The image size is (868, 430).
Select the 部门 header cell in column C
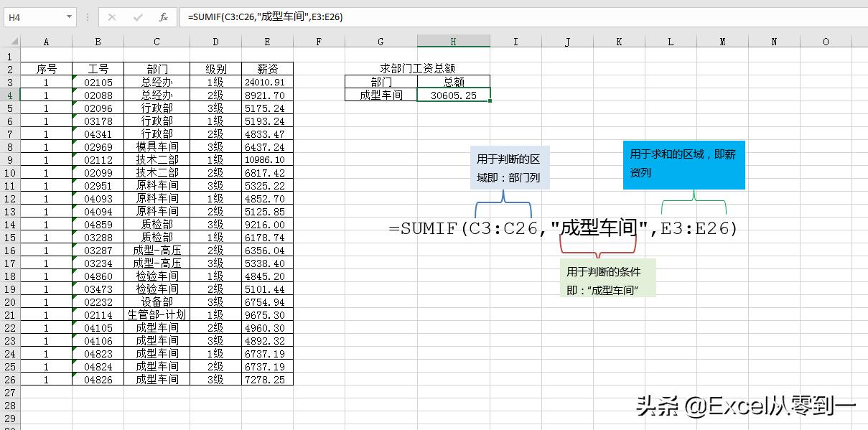click(156, 69)
